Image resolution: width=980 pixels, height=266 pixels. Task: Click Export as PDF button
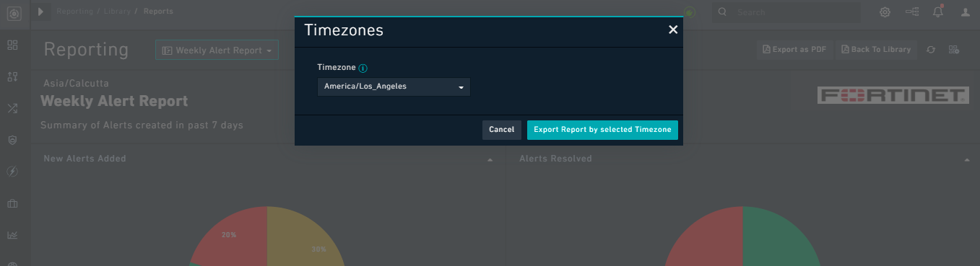point(794,50)
